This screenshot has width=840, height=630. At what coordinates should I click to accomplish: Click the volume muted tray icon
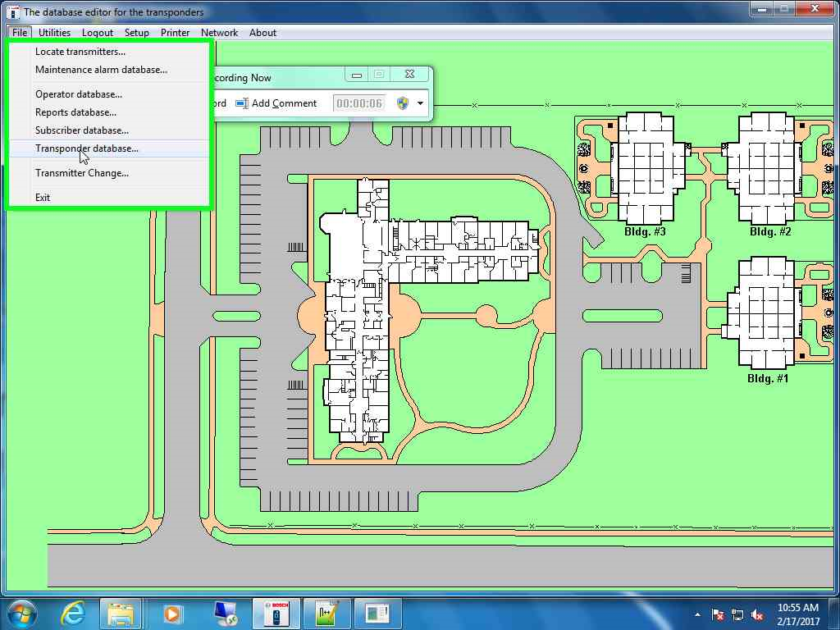click(x=757, y=614)
